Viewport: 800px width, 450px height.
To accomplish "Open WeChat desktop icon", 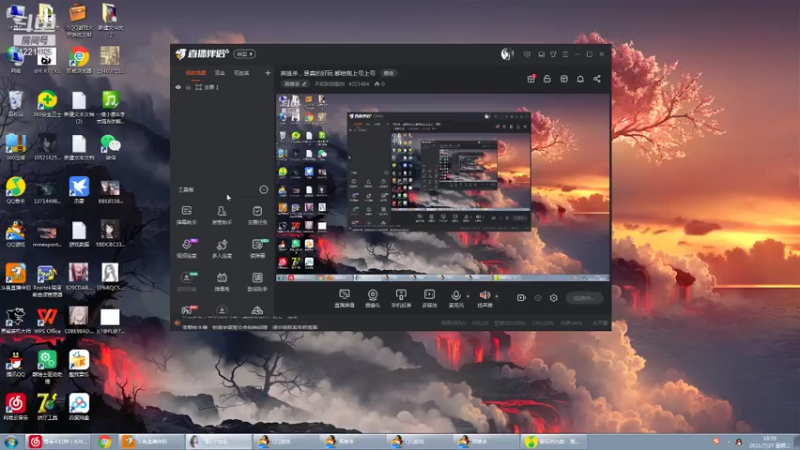I will click(x=110, y=147).
